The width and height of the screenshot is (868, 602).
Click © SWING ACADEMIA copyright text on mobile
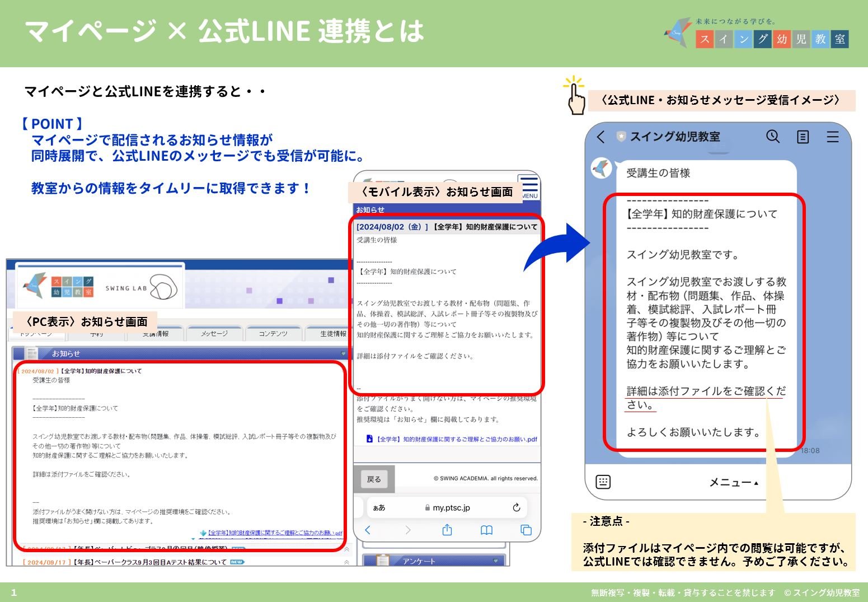point(485,478)
